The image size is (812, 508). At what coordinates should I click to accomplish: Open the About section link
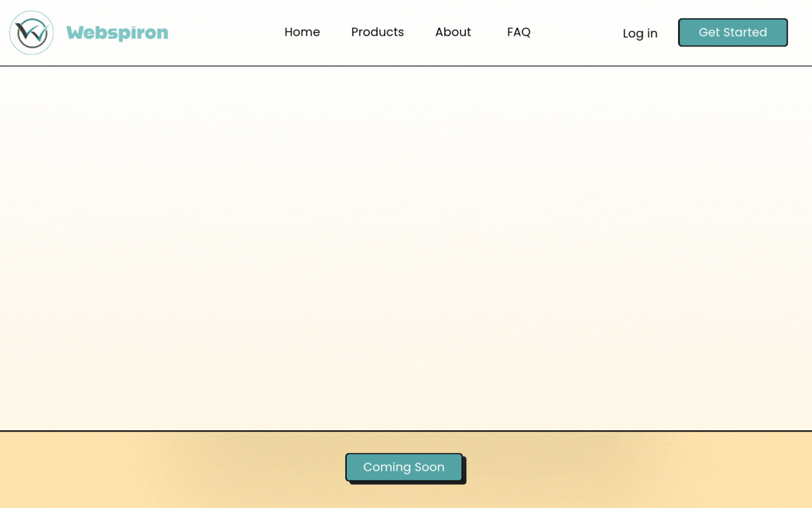pyautogui.click(x=453, y=32)
